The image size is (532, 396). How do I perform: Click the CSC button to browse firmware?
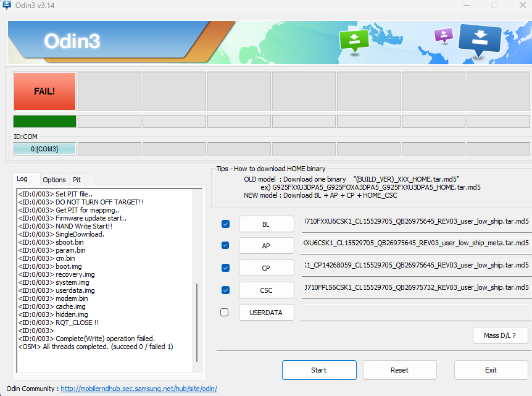pos(267,290)
